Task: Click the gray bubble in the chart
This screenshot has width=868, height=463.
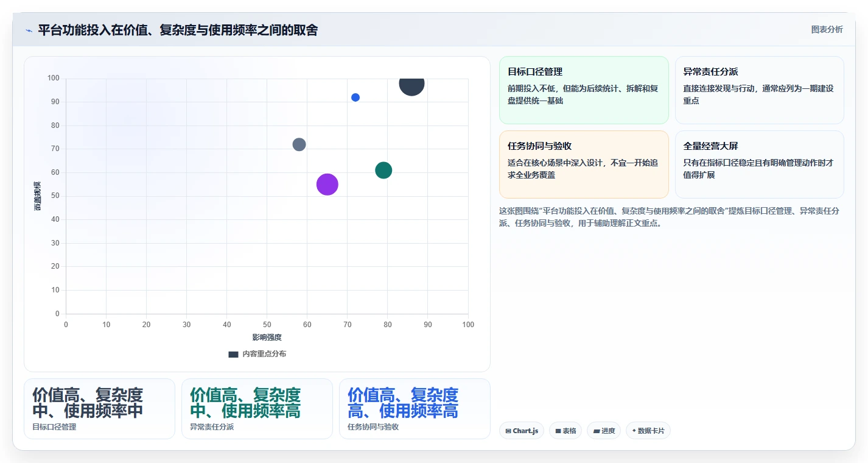Action: (299, 144)
